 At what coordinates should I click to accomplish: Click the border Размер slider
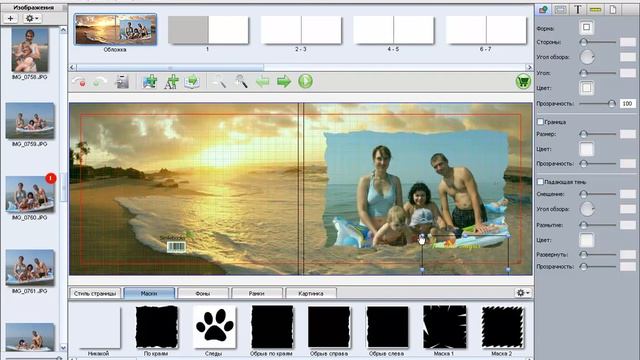point(598,134)
